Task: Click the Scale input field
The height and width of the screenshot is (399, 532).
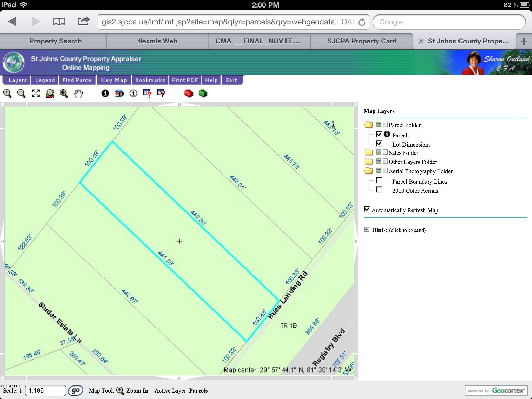Action: click(x=45, y=390)
